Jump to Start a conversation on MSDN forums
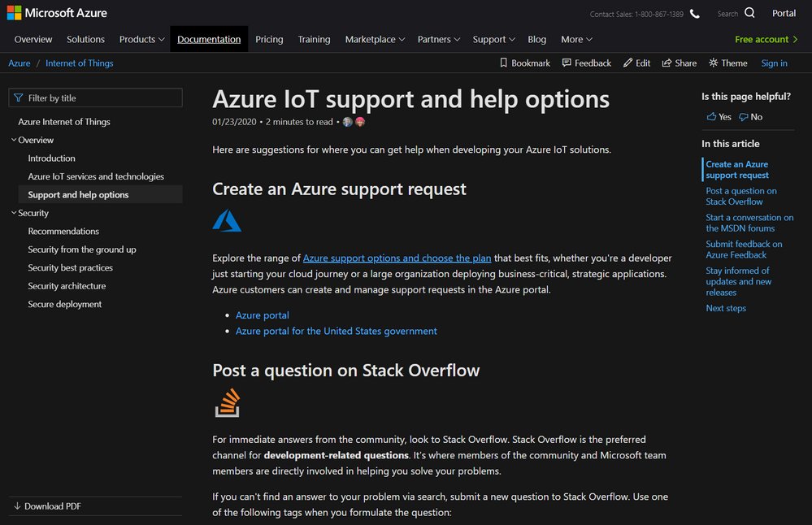Image resolution: width=812 pixels, height=525 pixels. (x=749, y=223)
